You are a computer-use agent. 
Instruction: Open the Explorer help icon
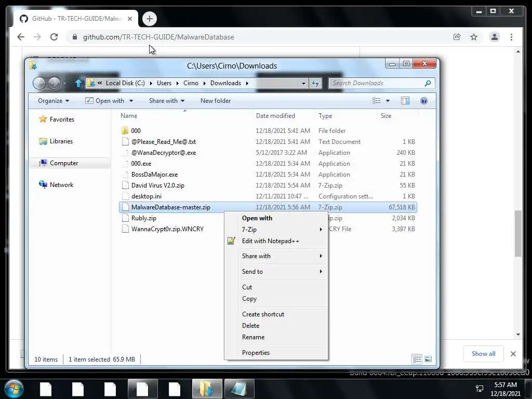(x=424, y=101)
